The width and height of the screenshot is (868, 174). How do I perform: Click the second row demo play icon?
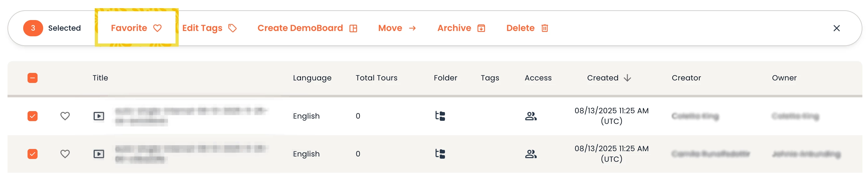pyautogui.click(x=99, y=154)
